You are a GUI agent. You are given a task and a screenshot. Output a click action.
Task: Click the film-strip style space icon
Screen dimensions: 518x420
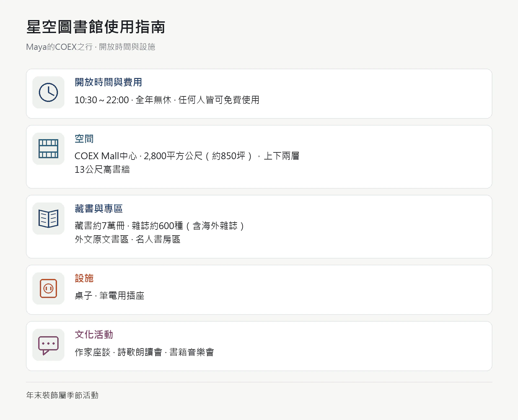pos(48,149)
